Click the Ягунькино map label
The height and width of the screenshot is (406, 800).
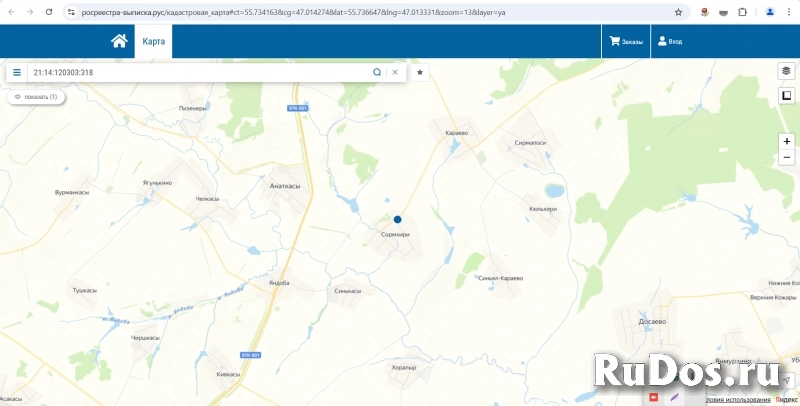(158, 183)
